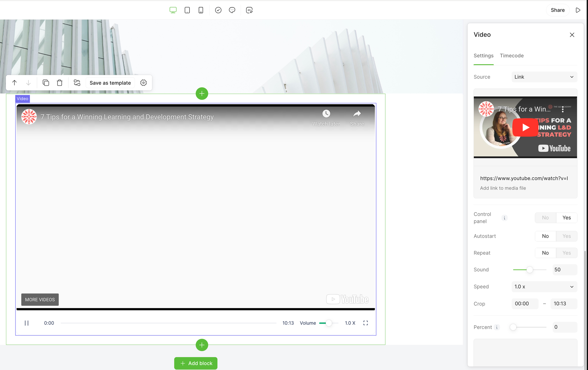
Task: Open the comments speech bubble icon
Action: 232,10
